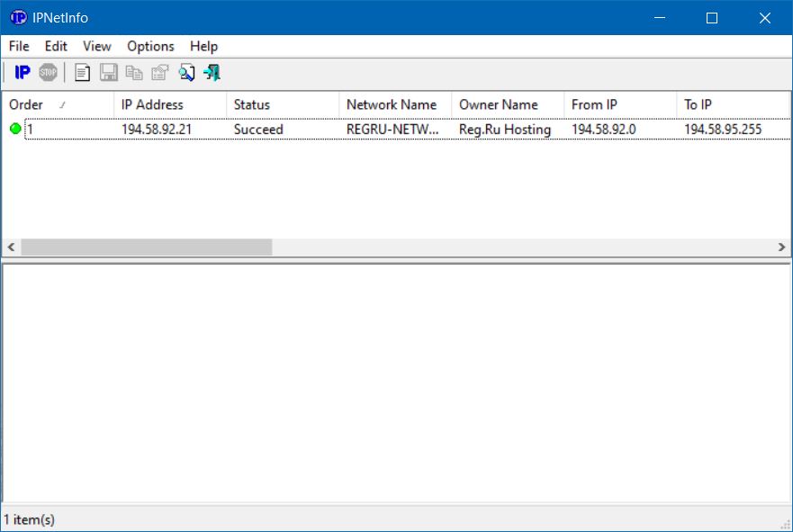Screen dimensions: 793x532
Task: Click the Save floppy disk icon
Action: tap(108, 72)
